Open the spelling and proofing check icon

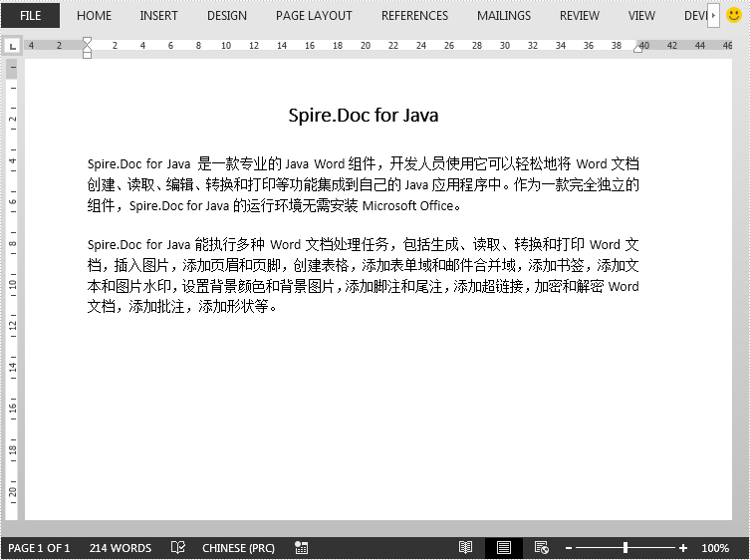(x=178, y=548)
